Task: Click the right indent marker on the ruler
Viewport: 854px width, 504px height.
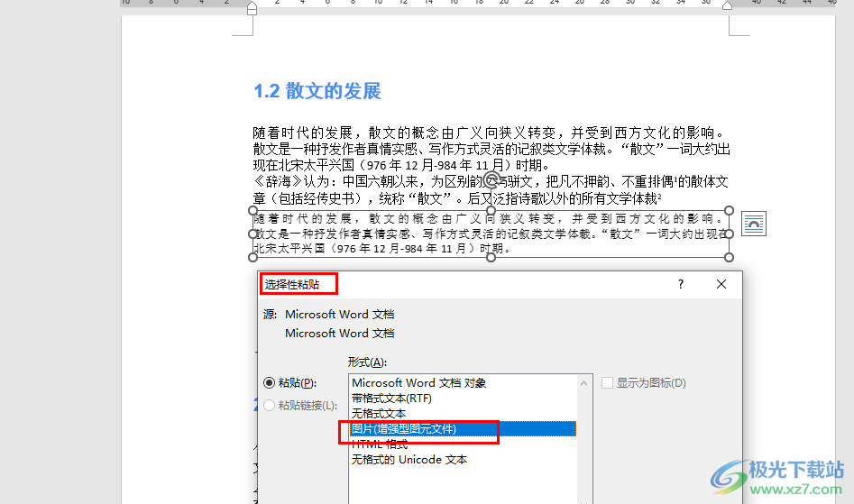Action: coord(727,6)
